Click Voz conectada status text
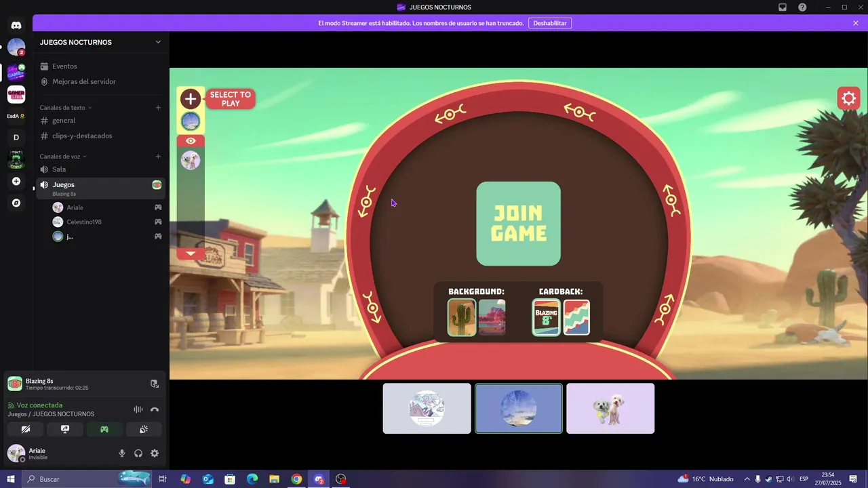 tap(39, 405)
